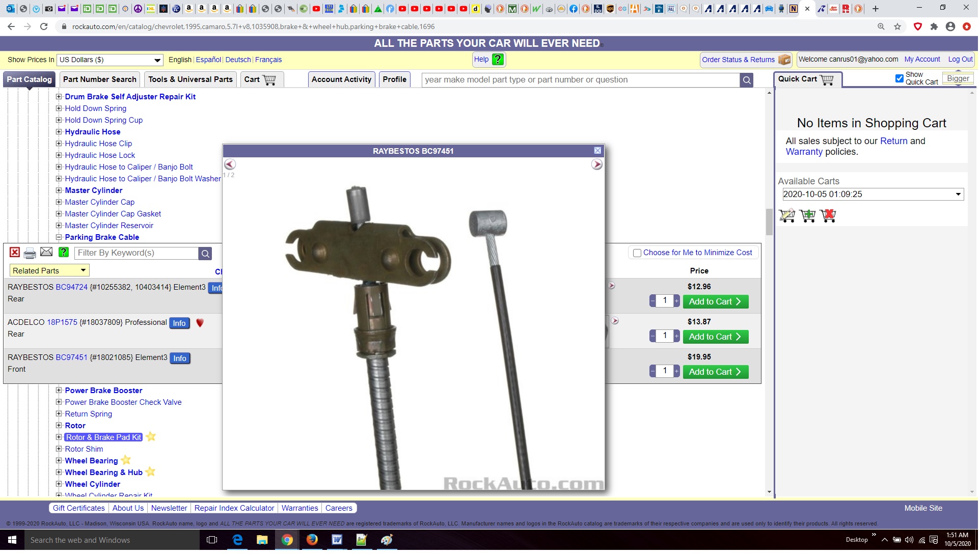The height and width of the screenshot is (555, 980).
Task: Click the printer icon in parts list
Action: 30,253
